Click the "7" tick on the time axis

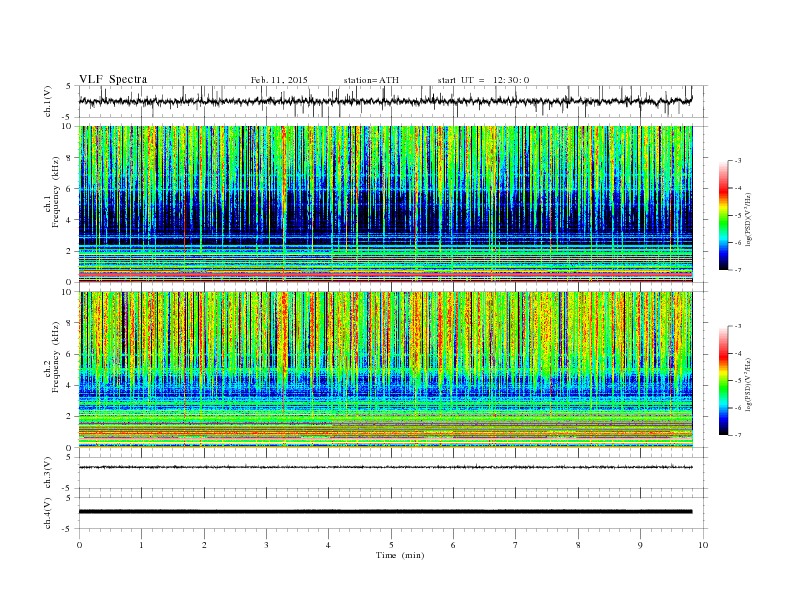516,545
